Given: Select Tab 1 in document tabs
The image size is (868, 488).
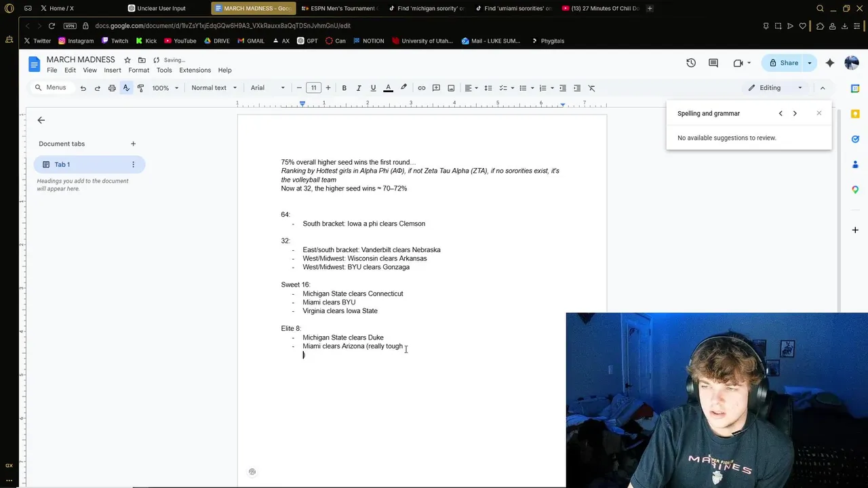Looking at the screenshot, I should pyautogui.click(x=89, y=165).
